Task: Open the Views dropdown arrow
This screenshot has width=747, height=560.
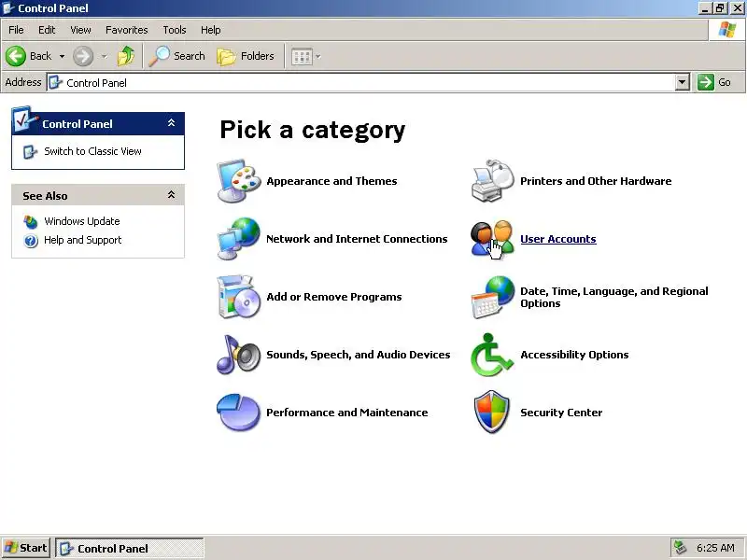Action: [317, 57]
